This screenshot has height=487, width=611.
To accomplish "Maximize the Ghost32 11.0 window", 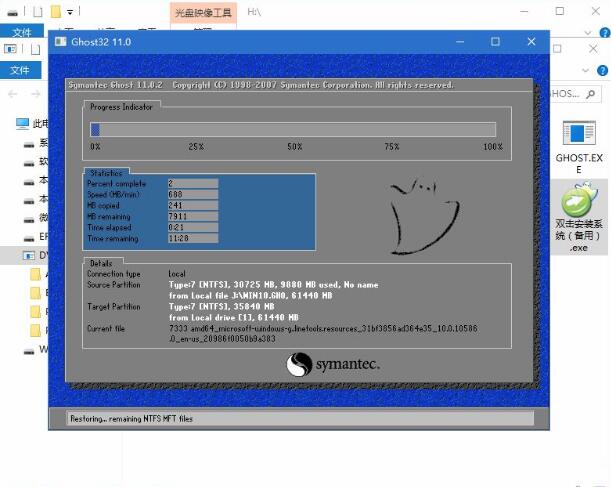I will pos(495,42).
